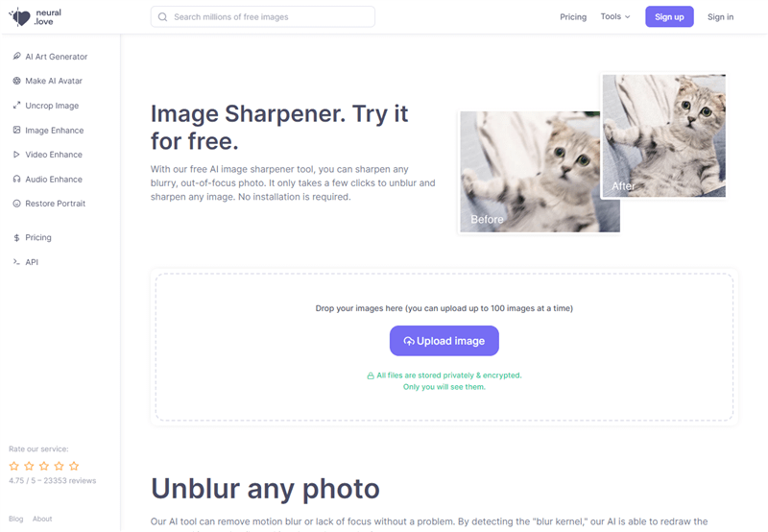Click the After cat preview thumbnail
The width and height of the screenshot is (768, 532).
tap(663, 135)
